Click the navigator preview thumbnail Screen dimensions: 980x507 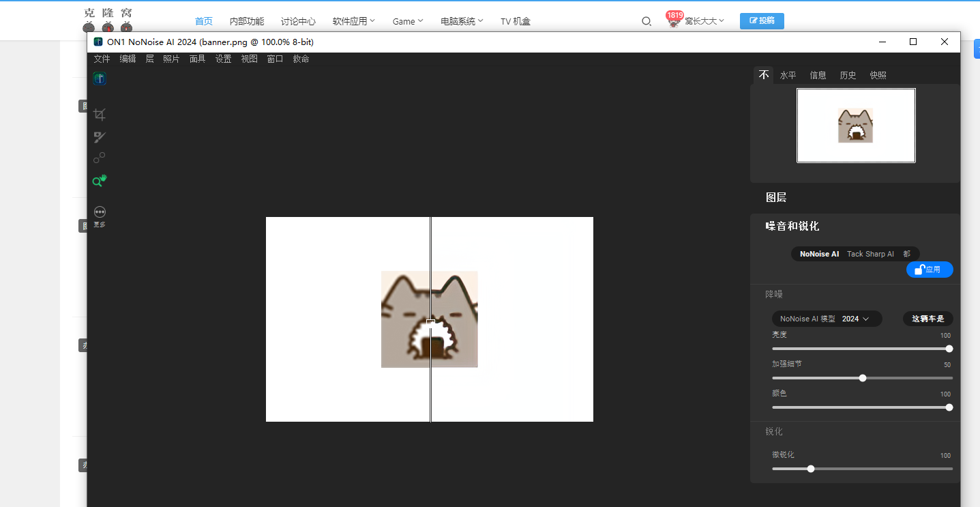click(856, 126)
